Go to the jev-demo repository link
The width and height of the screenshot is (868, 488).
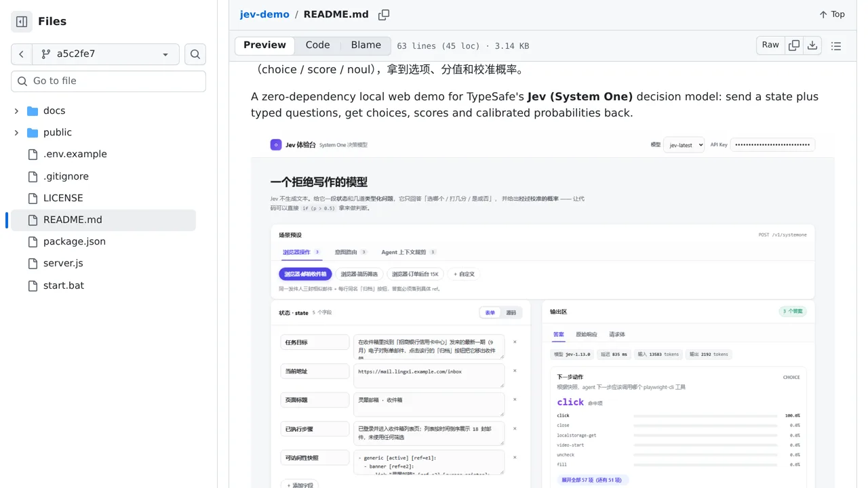264,14
